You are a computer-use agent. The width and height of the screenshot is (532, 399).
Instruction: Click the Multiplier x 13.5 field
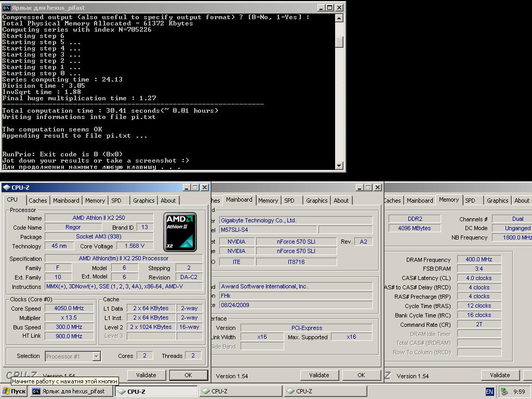69,317
